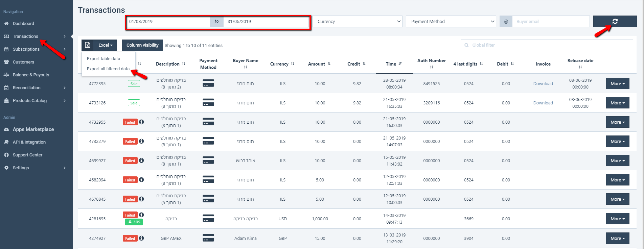Select Export all filtered data option
644x249 pixels.
(x=108, y=69)
